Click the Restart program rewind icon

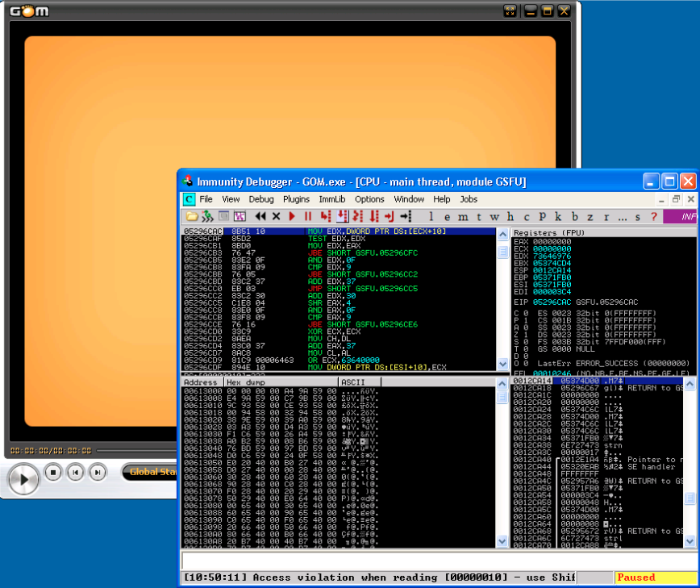click(260, 216)
